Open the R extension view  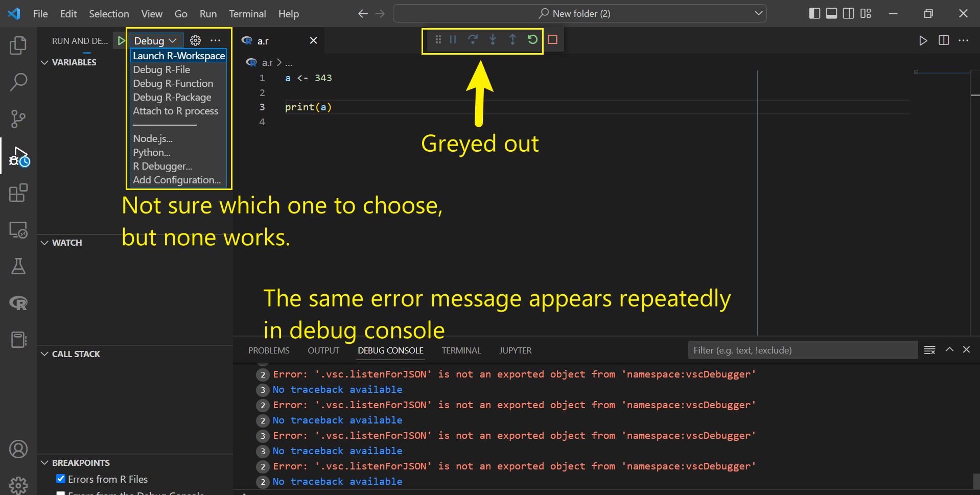pyautogui.click(x=18, y=303)
